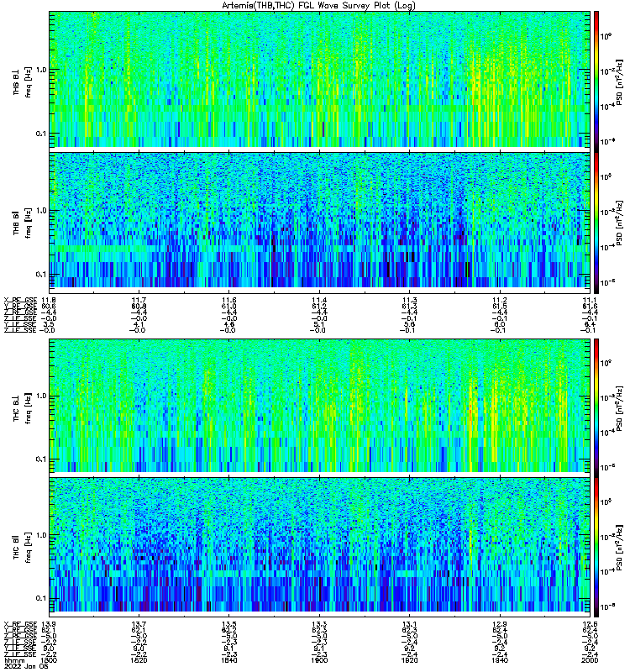This screenshot has width=630, height=672.
Task: Click the 'THC B∥ freq [Hz]' axis label
Action: tap(22, 548)
